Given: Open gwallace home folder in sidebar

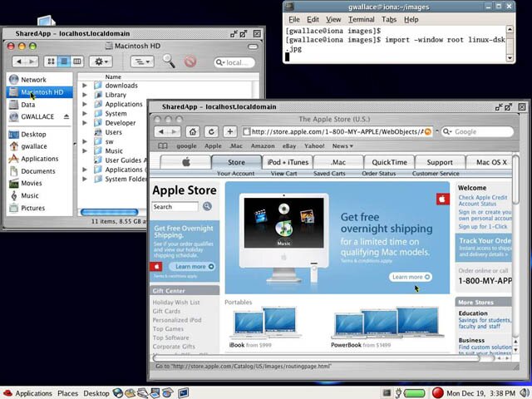Looking at the screenshot, I should coord(39,146).
